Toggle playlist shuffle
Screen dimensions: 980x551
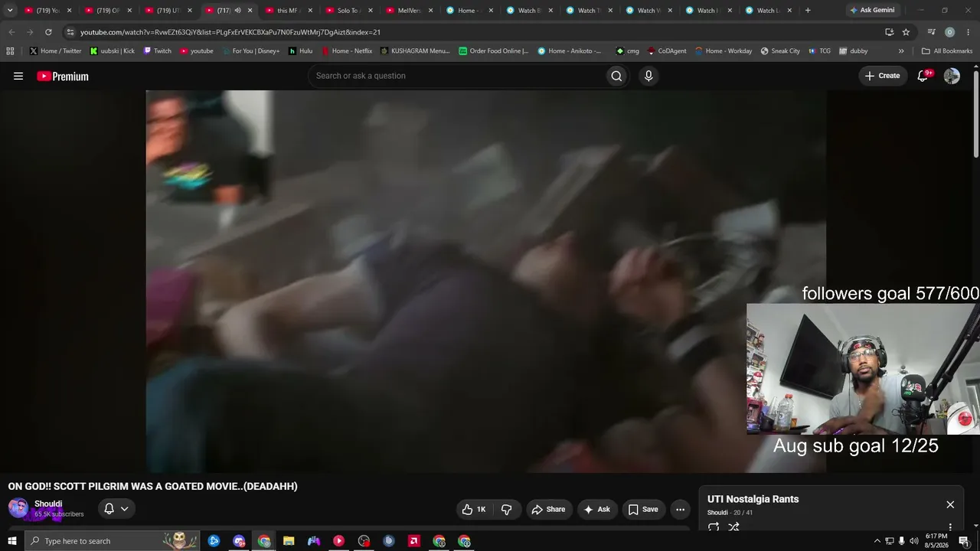[733, 527]
